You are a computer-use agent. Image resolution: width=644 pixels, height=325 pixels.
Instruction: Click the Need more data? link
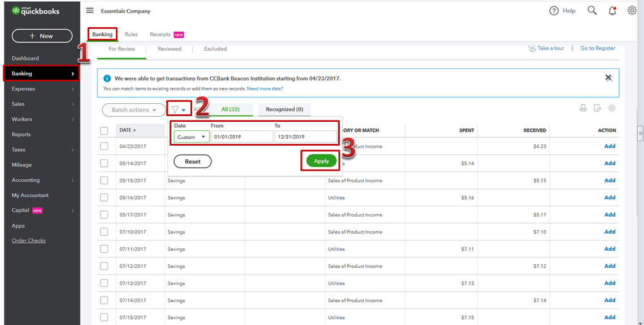tap(265, 89)
